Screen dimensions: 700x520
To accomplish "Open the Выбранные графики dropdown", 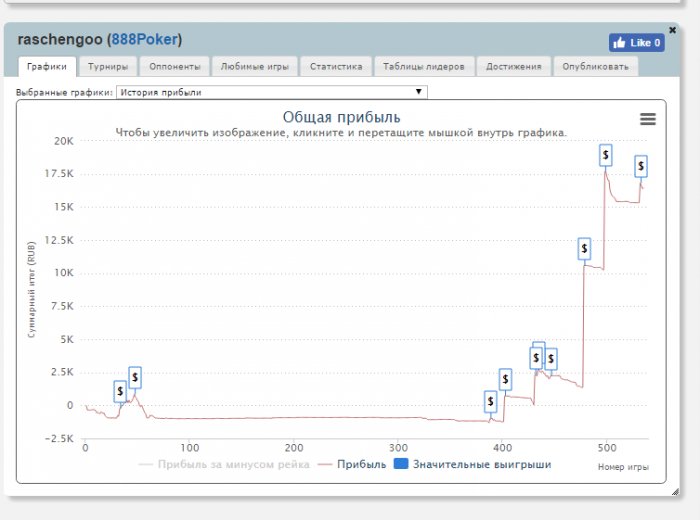I will point(272,92).
